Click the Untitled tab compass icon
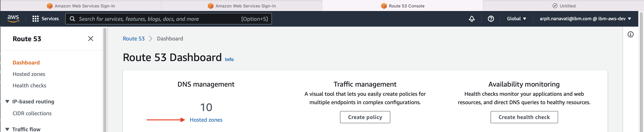This screenshot has width=644, height=132. pos(555,6)
